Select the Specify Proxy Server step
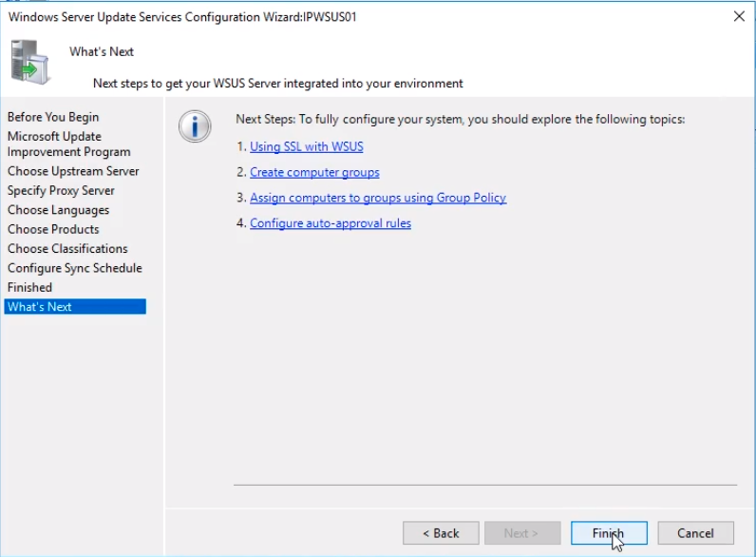This screenshot has height=557, width=756. point(61,191)
